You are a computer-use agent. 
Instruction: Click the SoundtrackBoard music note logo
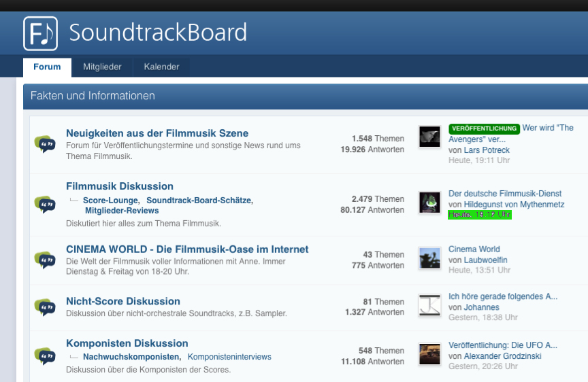coord(40,33)
